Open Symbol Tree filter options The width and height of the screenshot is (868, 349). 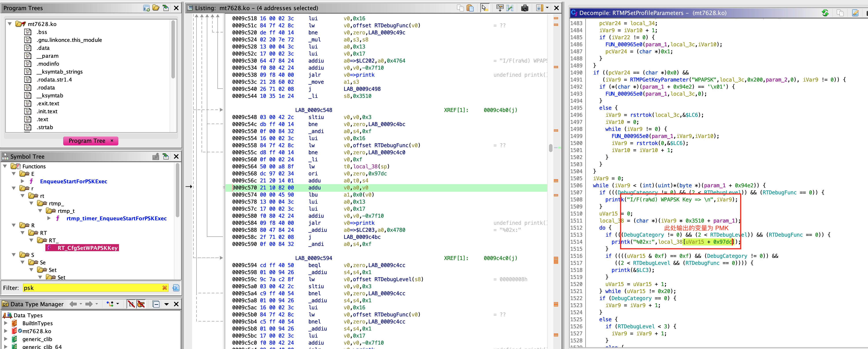[176, 288]
